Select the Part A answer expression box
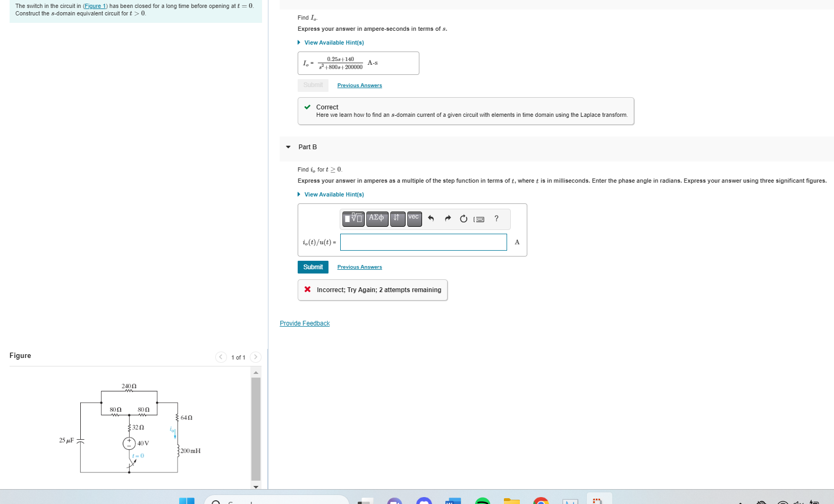 tap(358, 63)
